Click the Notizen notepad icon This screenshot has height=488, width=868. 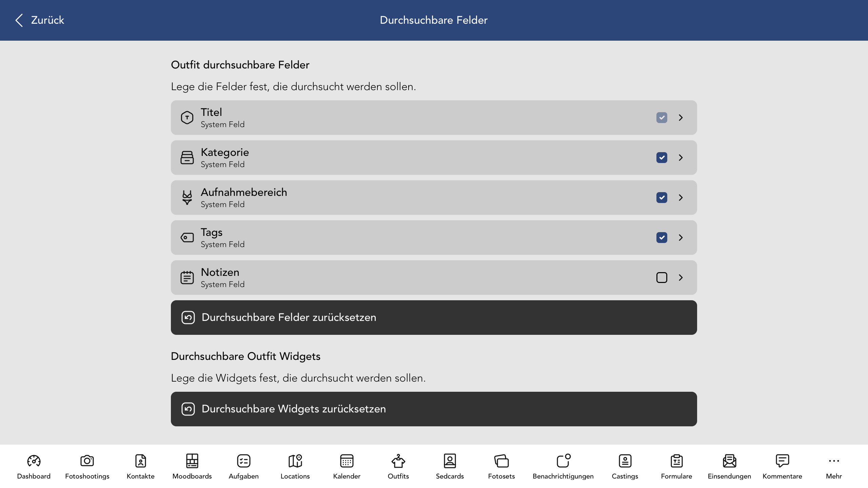[187, 278]
